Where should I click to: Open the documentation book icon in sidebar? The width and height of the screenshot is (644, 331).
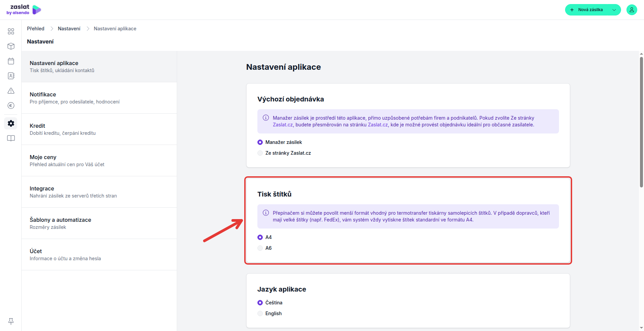tap(11, 138)
